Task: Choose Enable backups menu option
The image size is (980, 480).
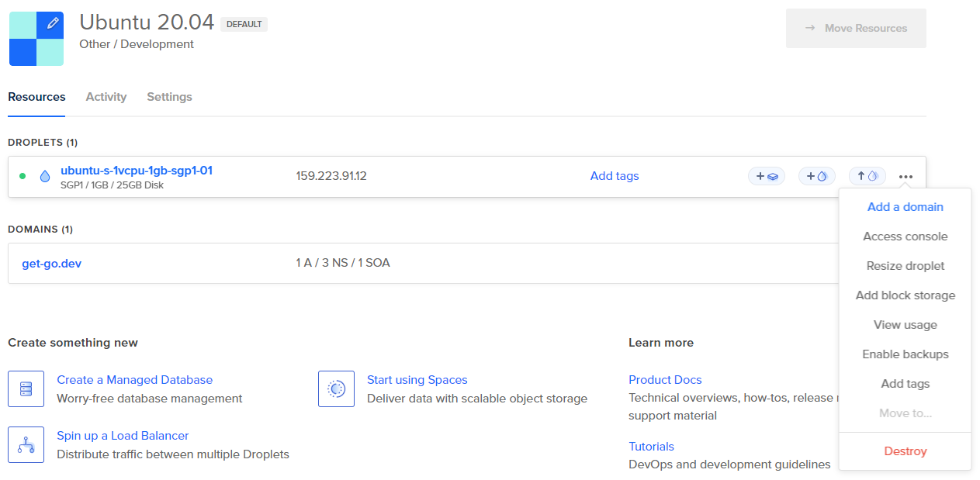Action: pyautogui.click(x=905, y=354)
